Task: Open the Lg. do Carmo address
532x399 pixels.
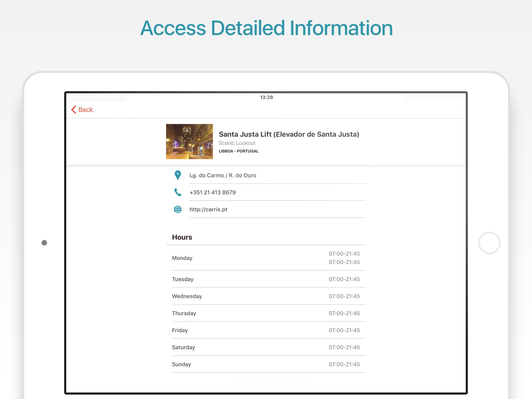Action: [223, 175]
